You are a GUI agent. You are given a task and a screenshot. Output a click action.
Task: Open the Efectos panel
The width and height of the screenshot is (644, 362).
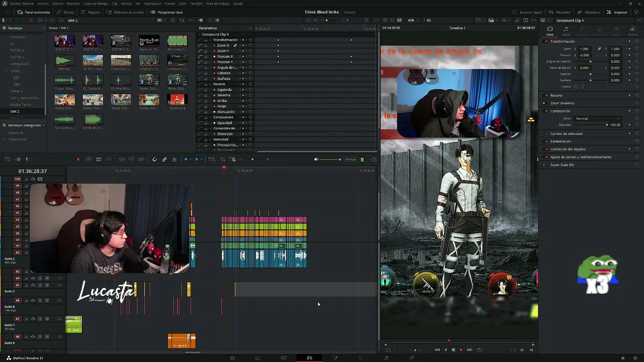click(x=65, y=12)
